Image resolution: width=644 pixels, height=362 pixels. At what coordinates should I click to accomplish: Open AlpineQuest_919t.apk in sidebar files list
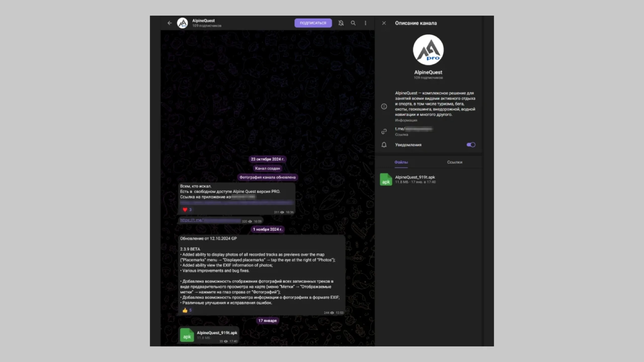point(415,177)
